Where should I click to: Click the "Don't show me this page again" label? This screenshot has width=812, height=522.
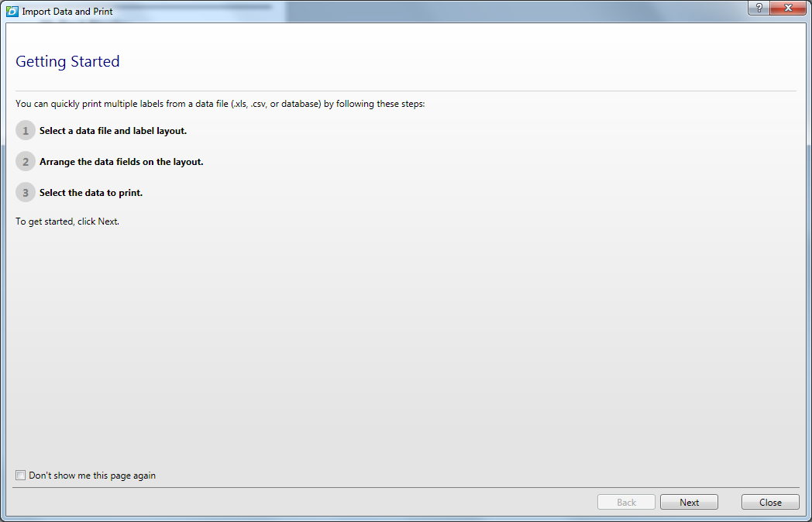coord(92,476)
